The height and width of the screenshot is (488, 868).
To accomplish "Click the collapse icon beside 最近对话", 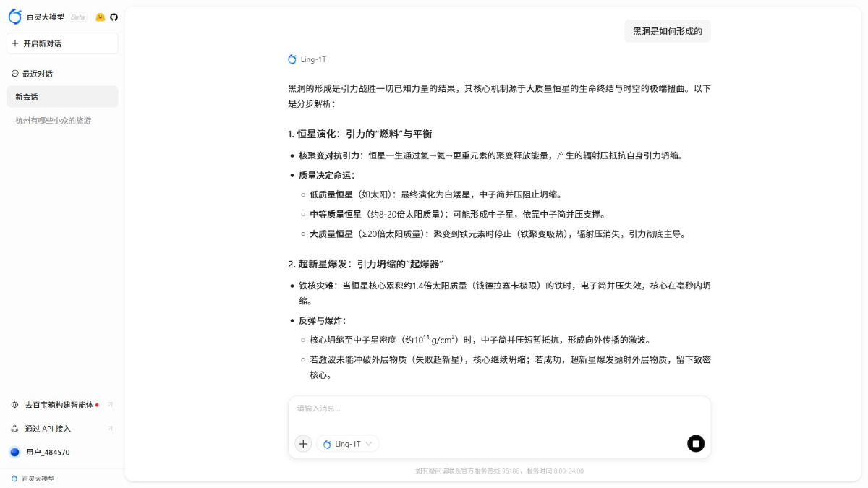I will 14,73.
